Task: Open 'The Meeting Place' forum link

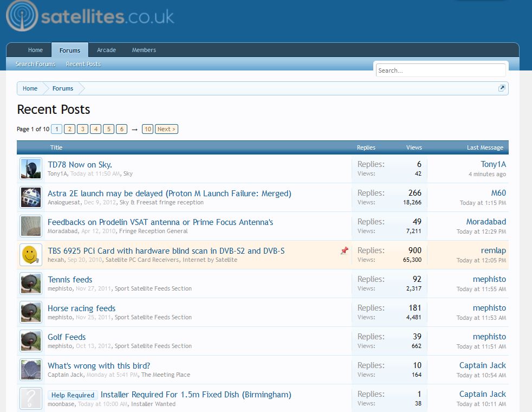Action: [x=166, y=375]
